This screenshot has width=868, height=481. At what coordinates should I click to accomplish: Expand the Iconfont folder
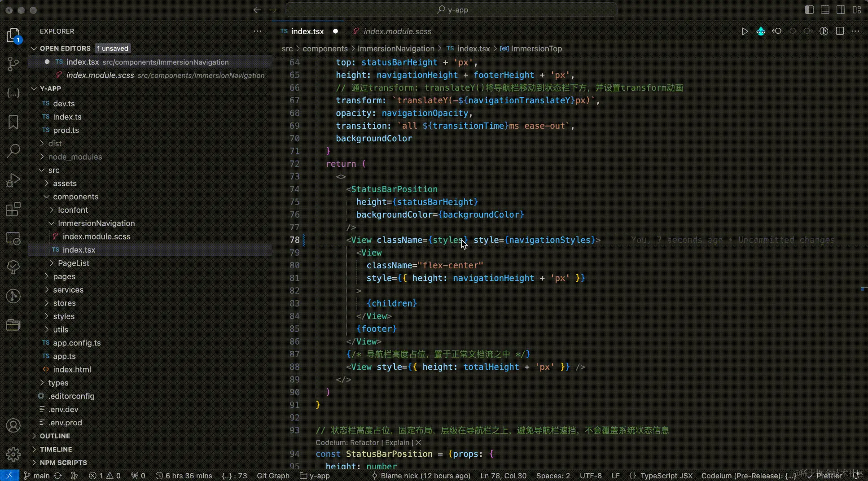[x=52, y=210]
